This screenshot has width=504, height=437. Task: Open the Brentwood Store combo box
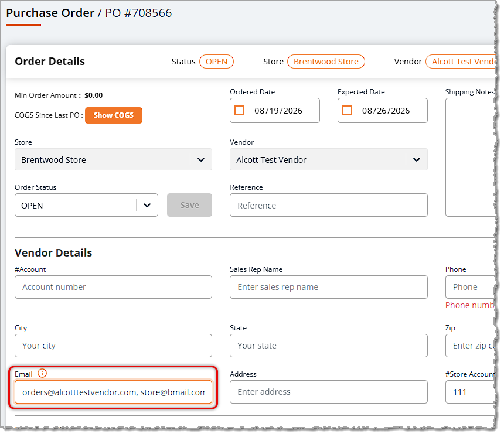(x=113, y=160)
